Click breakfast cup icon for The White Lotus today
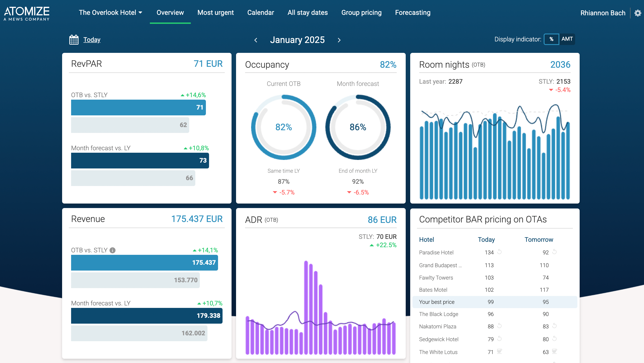 pyautogui.click(x=499, y=351)
